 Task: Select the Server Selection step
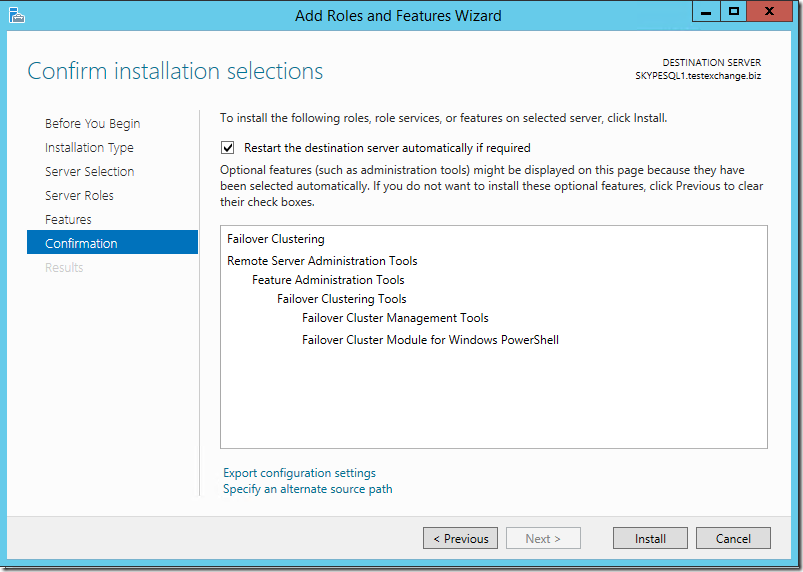click(90, 172)
